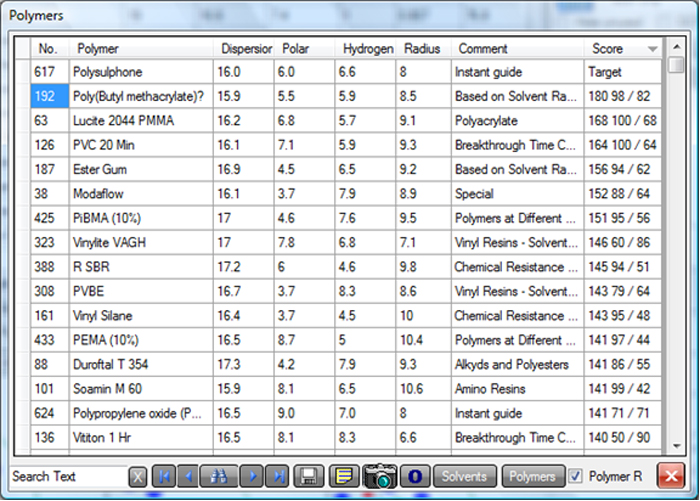This screenshot has width=700, height=501.
Task: Click the Polyacrylate comment cell
Action: tap(517, 121)
